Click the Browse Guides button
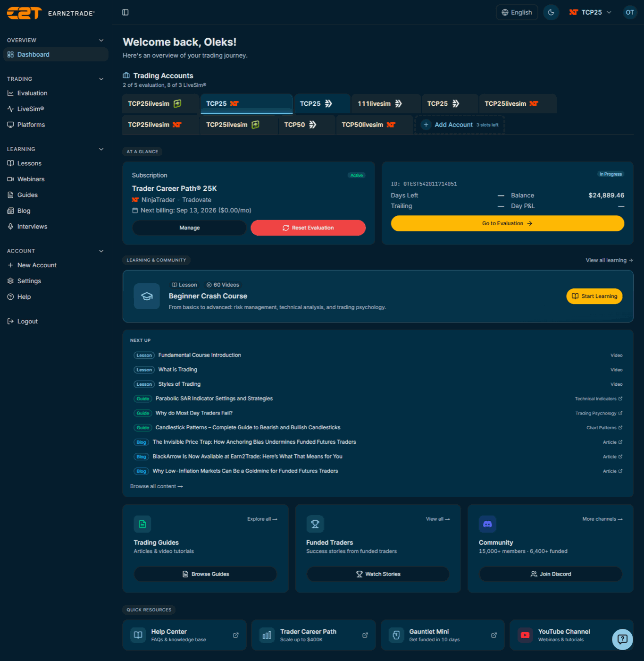Image resolution: width=644 pixels, height=661 pixels. click(205, 574)
